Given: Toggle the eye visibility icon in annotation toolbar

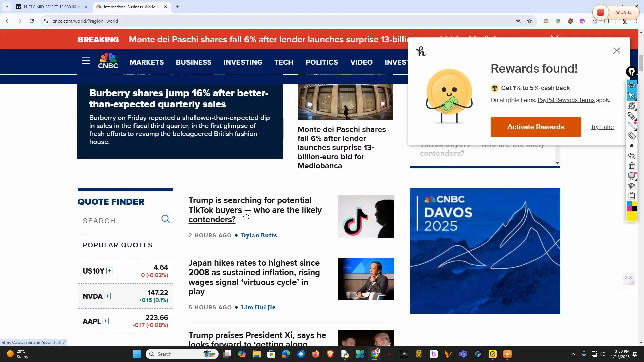Looking at the screenshot, I should pyautogui.click(x=631, y=85).
